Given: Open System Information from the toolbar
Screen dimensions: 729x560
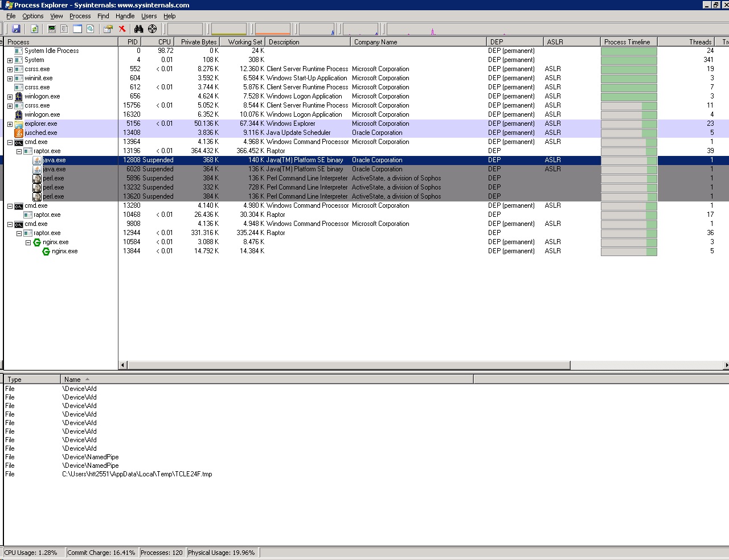Looking at the screenshot, I should [52, 28].
